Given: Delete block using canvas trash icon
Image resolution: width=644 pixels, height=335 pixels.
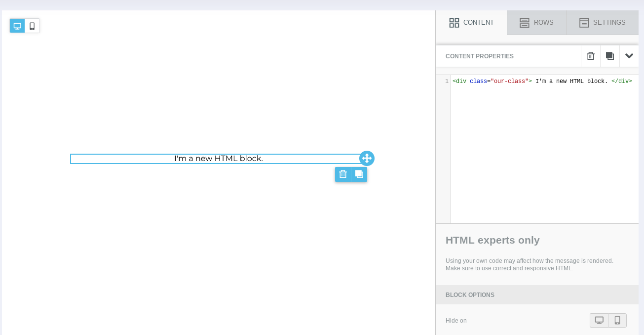Looking at the screenshot, I should click(x=343, y=174).
